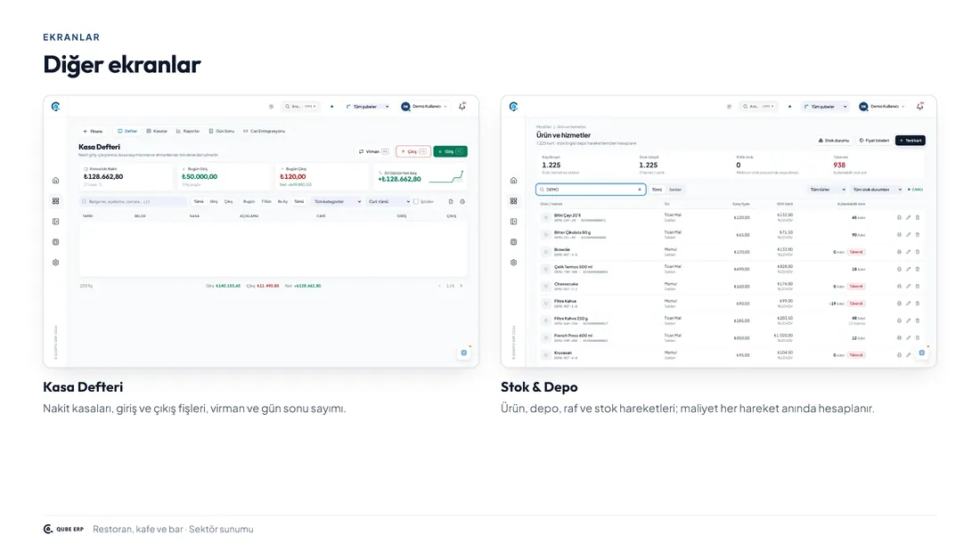Open Tüm şubeler dropdown in Kasa Defteri screen

coord(367,106)
